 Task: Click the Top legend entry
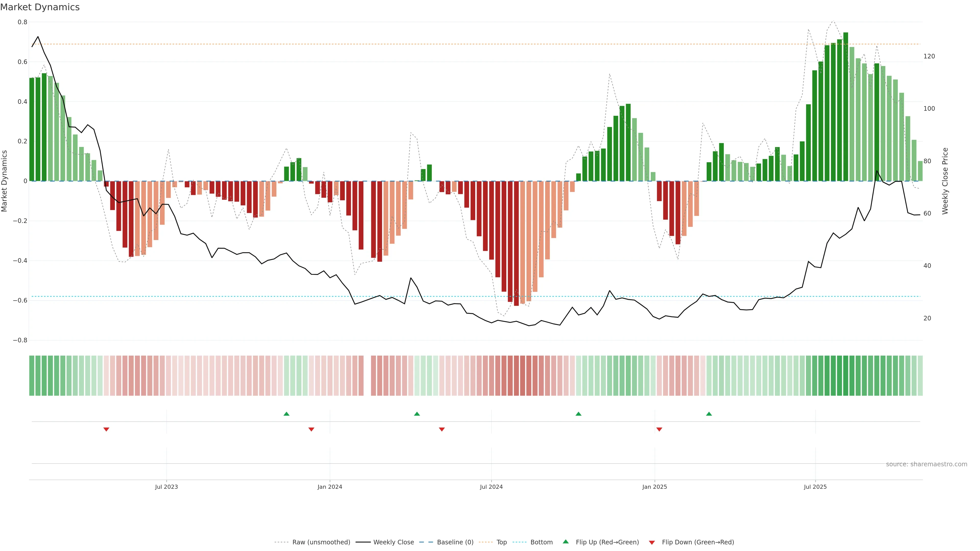501,542
